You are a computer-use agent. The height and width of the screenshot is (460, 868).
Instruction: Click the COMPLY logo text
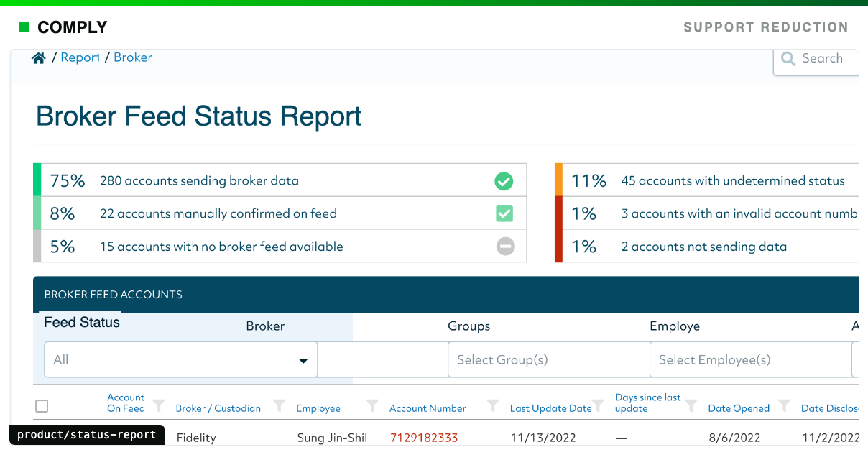coord(72,27)
